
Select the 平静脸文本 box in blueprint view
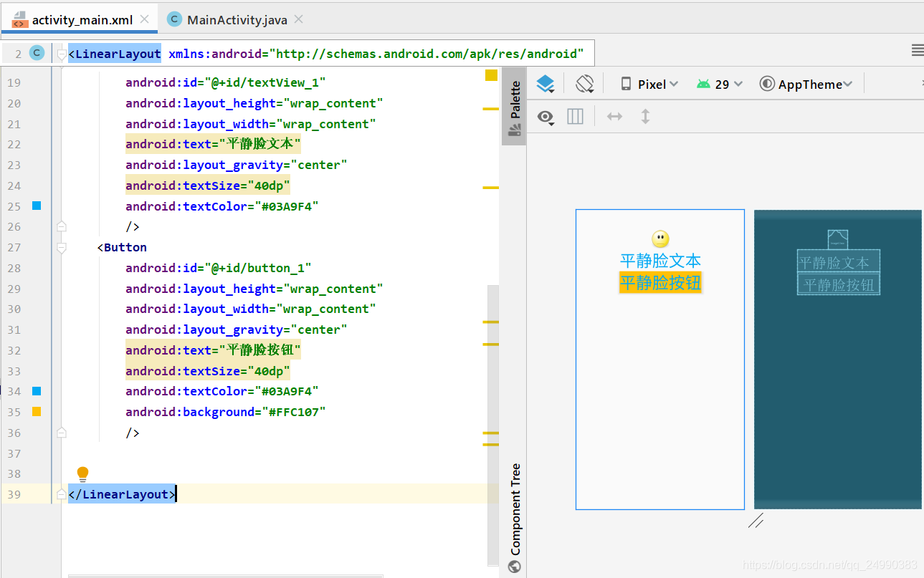838,262
